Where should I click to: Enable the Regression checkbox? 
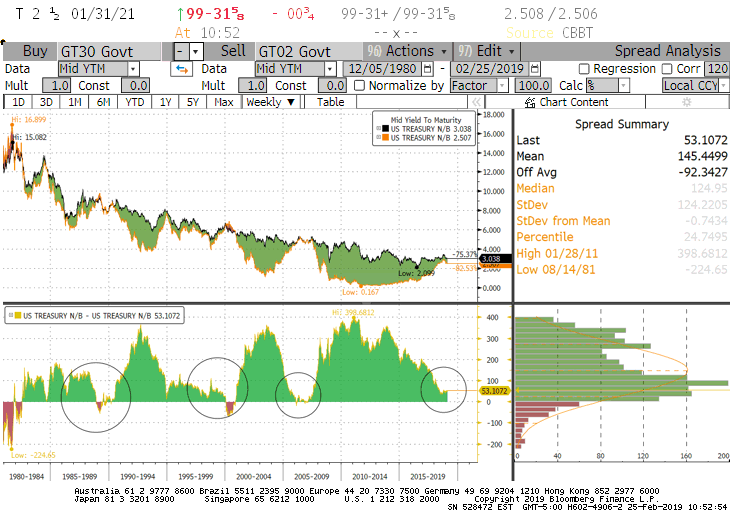(x=583, y=69)
